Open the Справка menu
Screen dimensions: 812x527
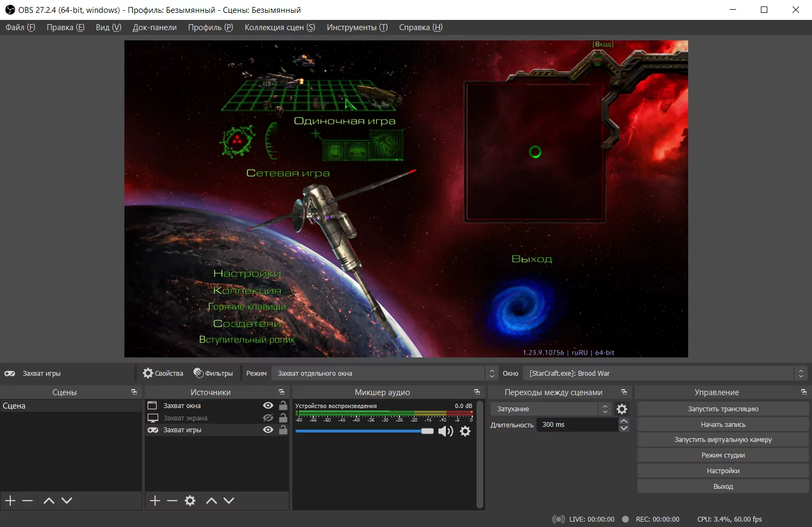[421, 27]
